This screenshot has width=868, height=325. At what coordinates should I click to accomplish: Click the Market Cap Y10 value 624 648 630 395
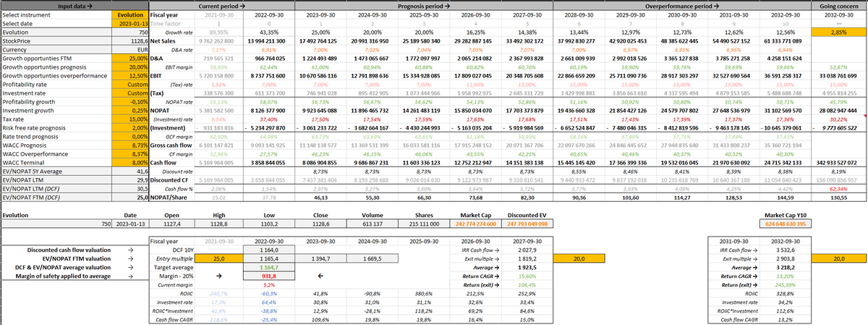tap(787, 224)
